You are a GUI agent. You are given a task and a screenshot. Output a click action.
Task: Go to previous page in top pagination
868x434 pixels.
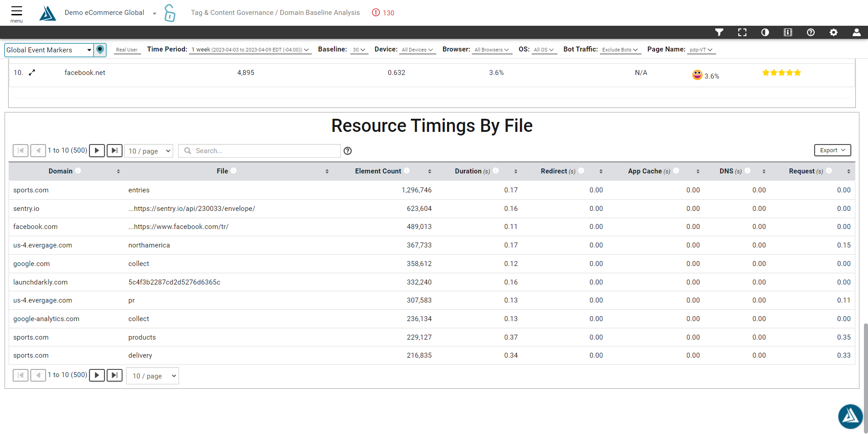pos(38,150)
